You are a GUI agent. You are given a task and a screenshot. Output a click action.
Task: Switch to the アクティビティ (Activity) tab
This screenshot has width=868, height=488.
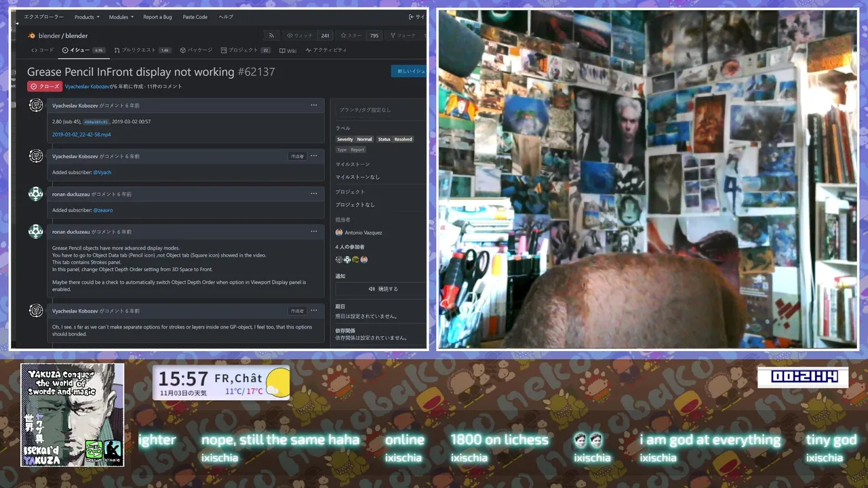pyautogui.click(x=326, y=50)
